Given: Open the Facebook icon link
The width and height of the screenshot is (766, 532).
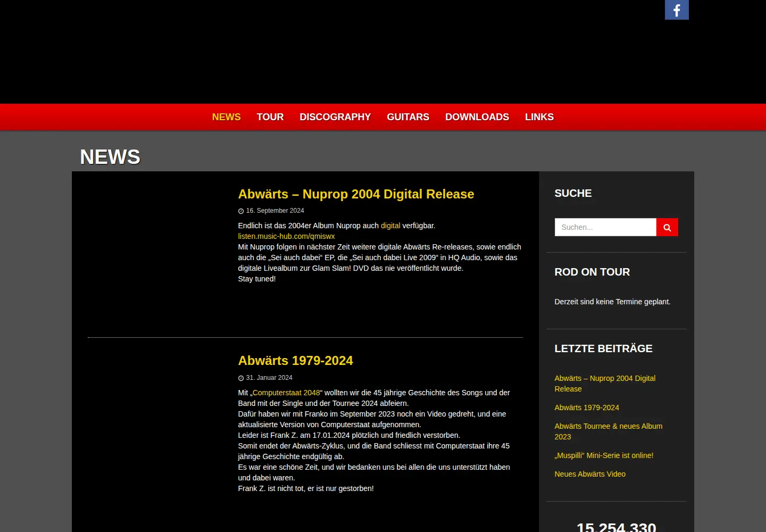Looking at the screenshot, I should pos(677,10).
